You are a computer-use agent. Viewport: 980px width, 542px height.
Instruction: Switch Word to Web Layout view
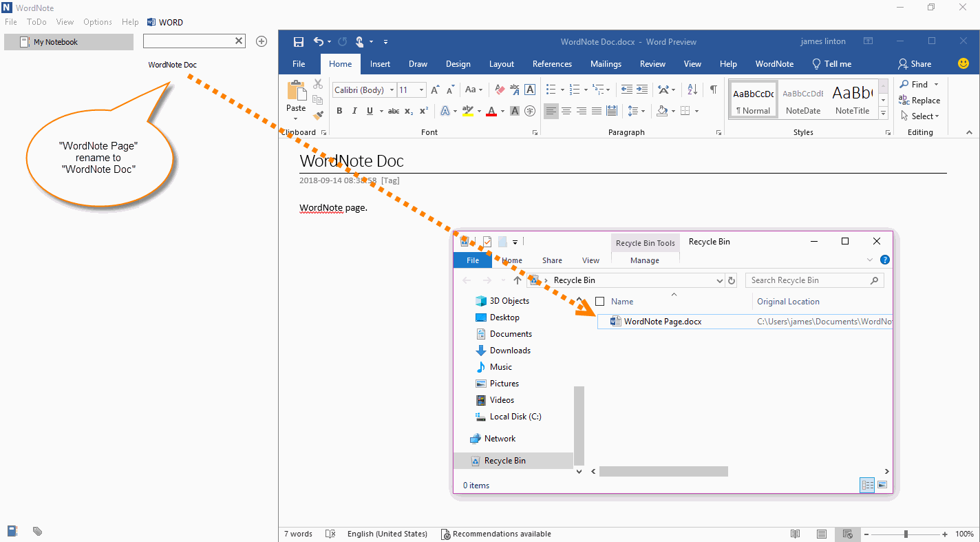(x=848, y=534)
